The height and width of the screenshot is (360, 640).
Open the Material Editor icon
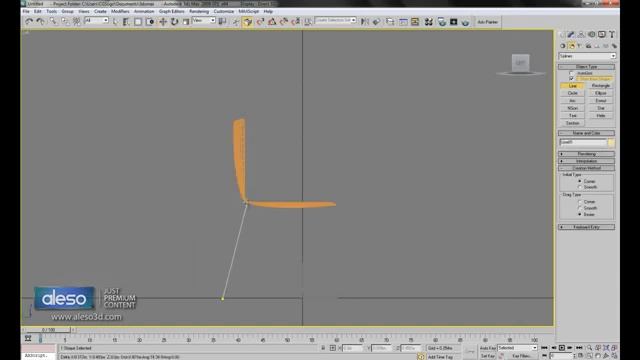pos(429,22)
